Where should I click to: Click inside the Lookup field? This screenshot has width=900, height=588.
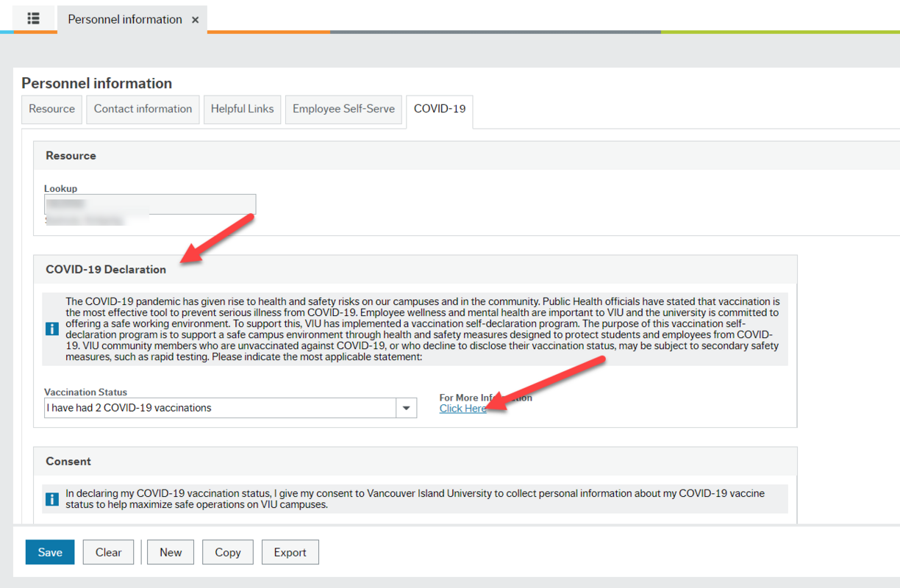150,204
